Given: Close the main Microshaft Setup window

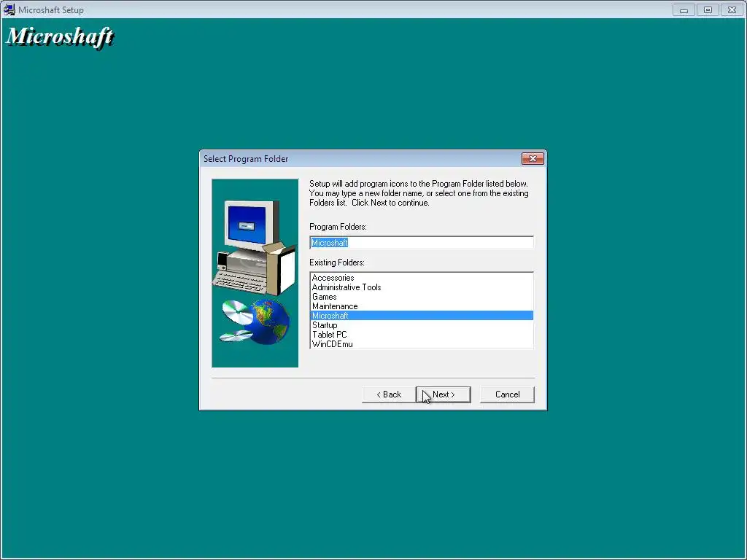Looking at the screenshot, I should click(x=732, y=9).
